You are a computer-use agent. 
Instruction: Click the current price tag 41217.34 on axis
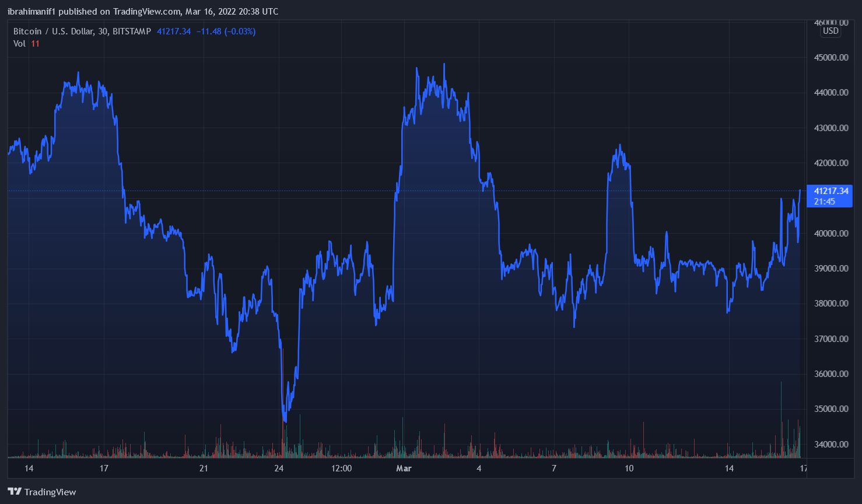tap(831, 191)
